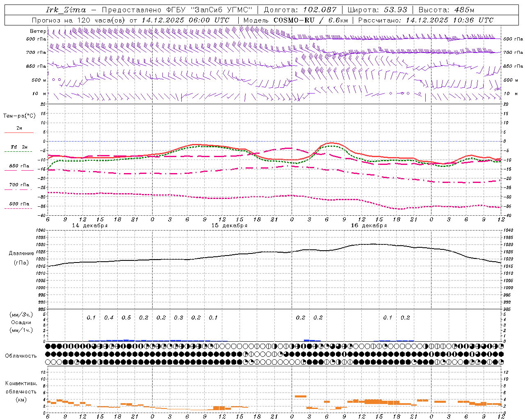Click the Долгота: 102.087 longitude value
525x420 pixels.
pyautogui.click(x=300, y=10)
